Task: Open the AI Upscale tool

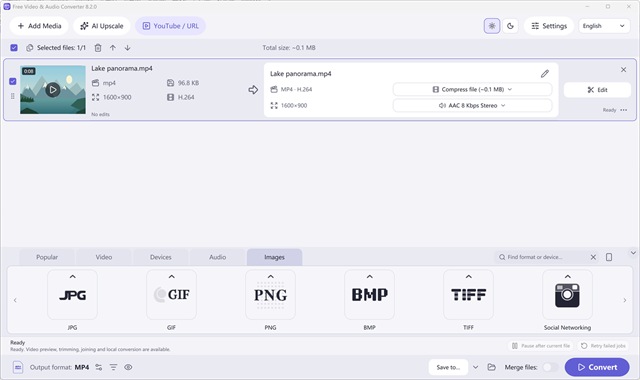Action: tap(102, 26)
